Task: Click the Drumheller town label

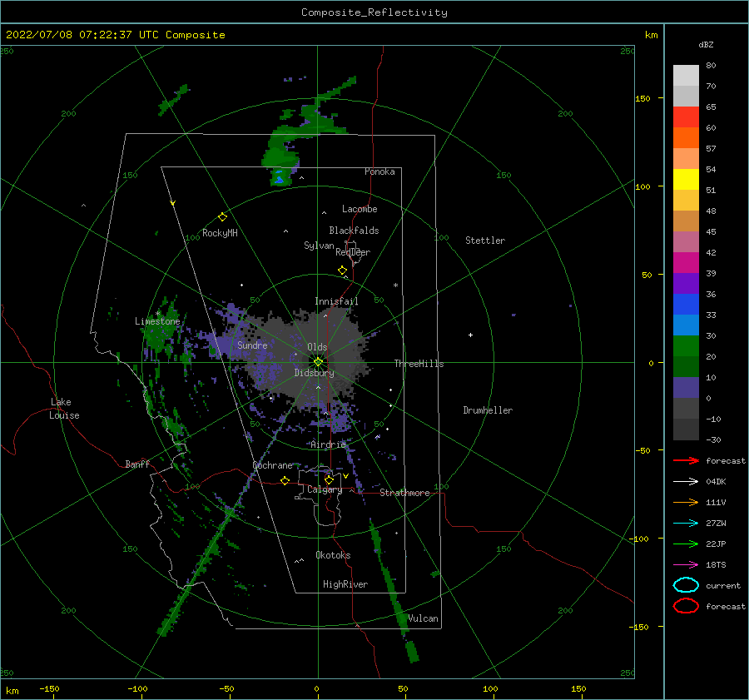Action: point(487,410)
